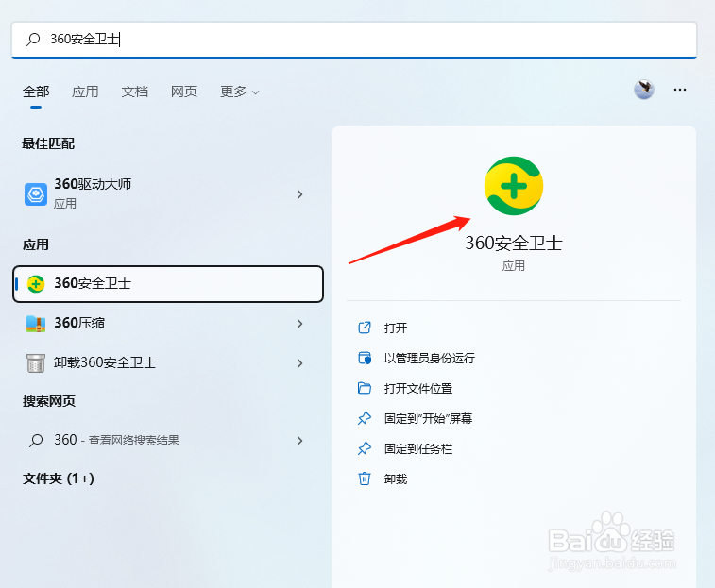The width and height of the screenshot is (715, 588).
Task: Click the 卸载 trash icon in the preview panel
Action: click(x=365, y=479)
